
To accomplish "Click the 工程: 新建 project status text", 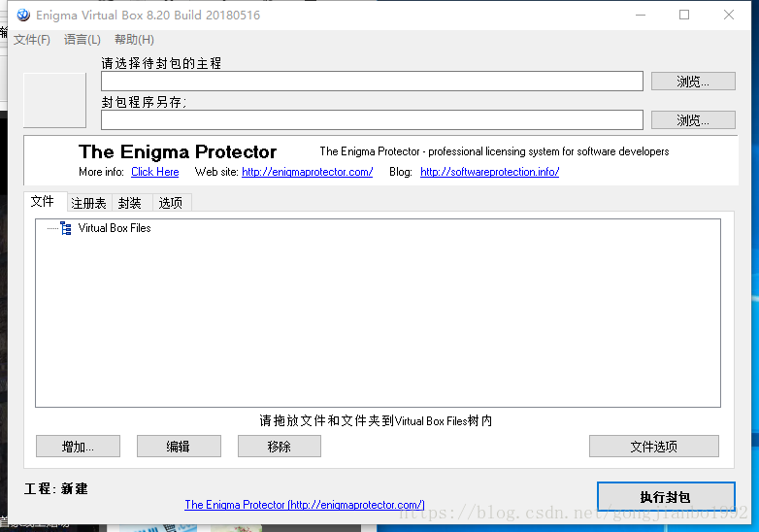I will click(x=56, y=488).
